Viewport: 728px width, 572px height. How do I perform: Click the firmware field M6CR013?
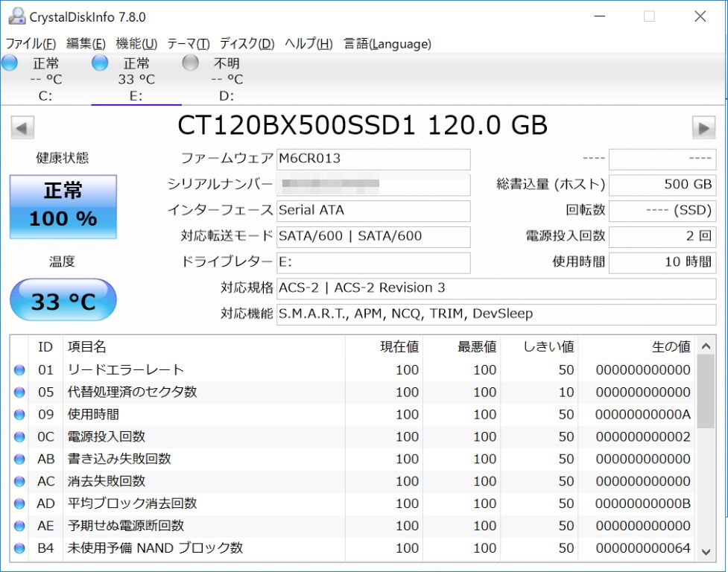(373, 159)
